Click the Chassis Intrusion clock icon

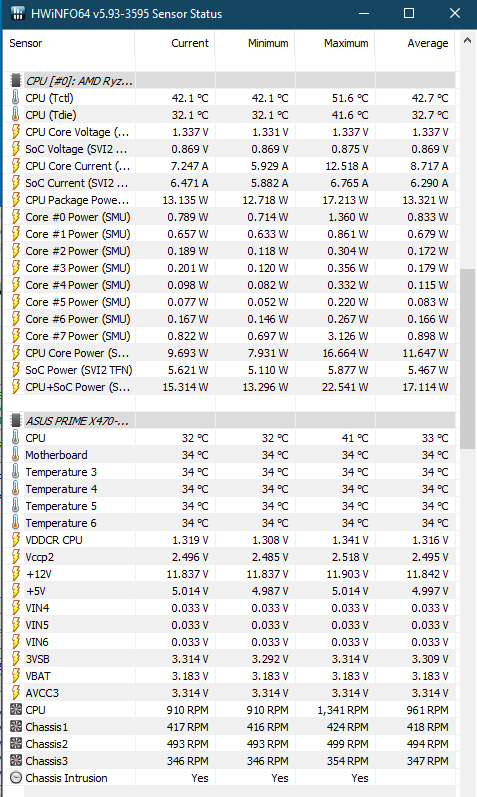16,778
